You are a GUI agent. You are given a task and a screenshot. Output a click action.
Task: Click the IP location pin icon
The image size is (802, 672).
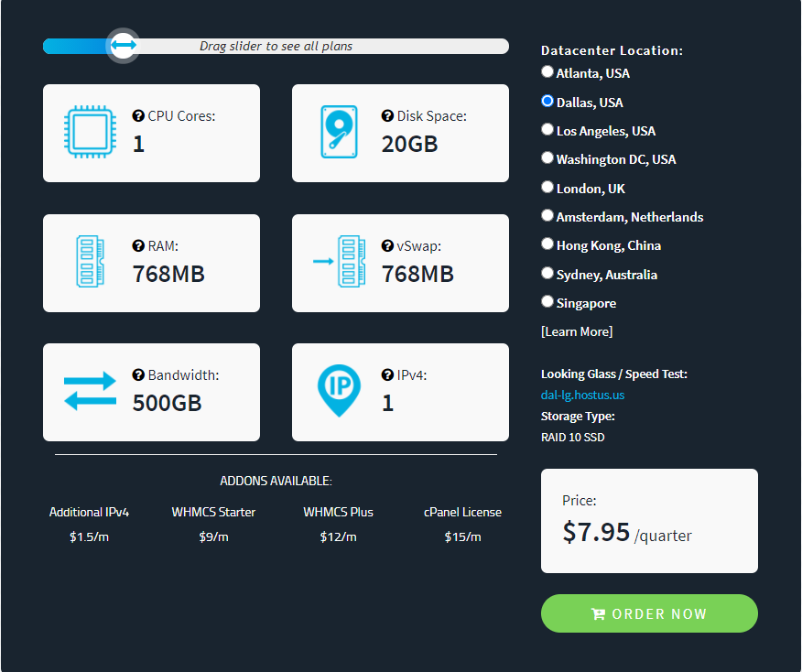[x=339, y=391]
